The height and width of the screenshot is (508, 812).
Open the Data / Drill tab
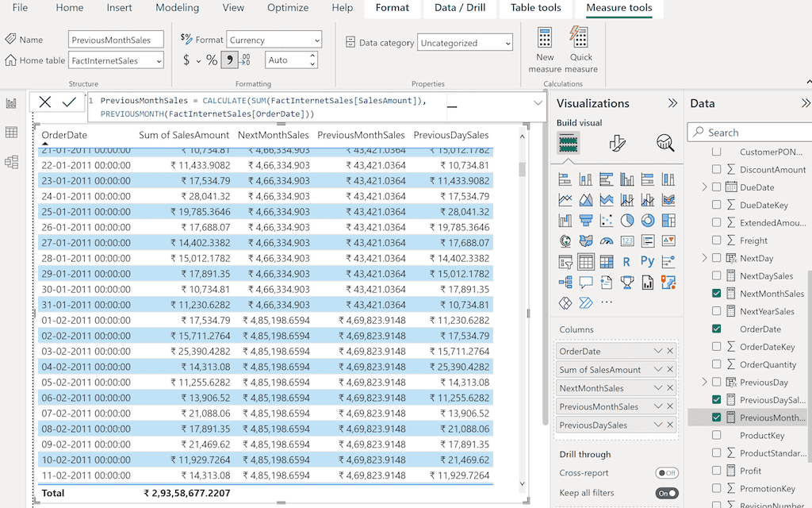(x=459, y=8)
